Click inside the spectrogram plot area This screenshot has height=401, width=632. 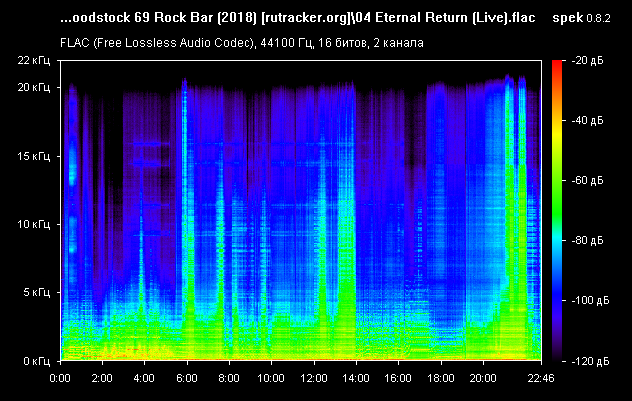pyautogui.click(x=301, y=210)
